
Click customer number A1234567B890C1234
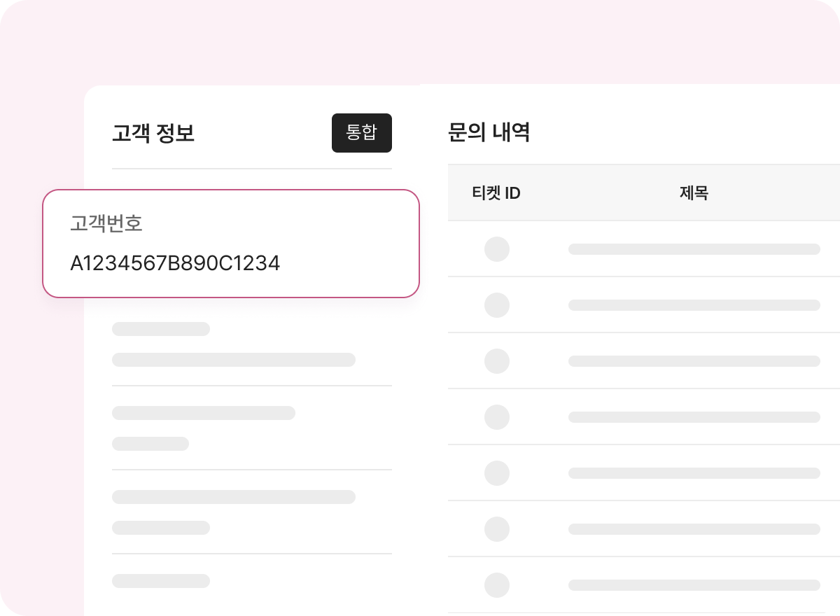tap(175, 263)
